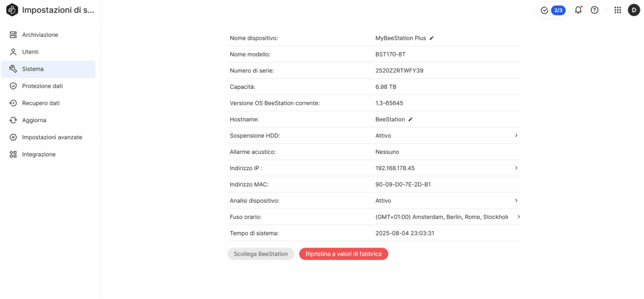
Task: Open Impostazioni avanzate
Action: pyautogui.click(x=48, y=137)
